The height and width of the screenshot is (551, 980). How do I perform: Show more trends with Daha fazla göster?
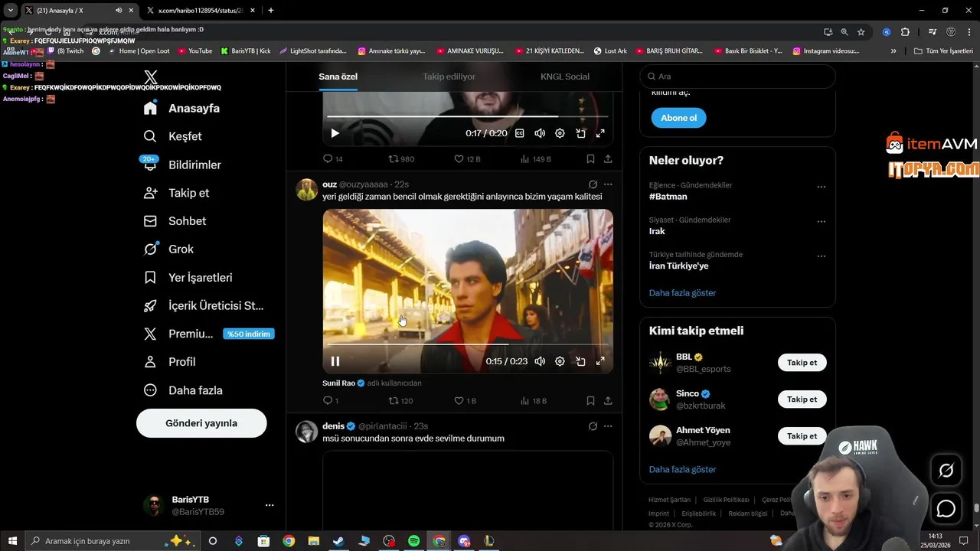pyautogui.click(x=682, y=293)
